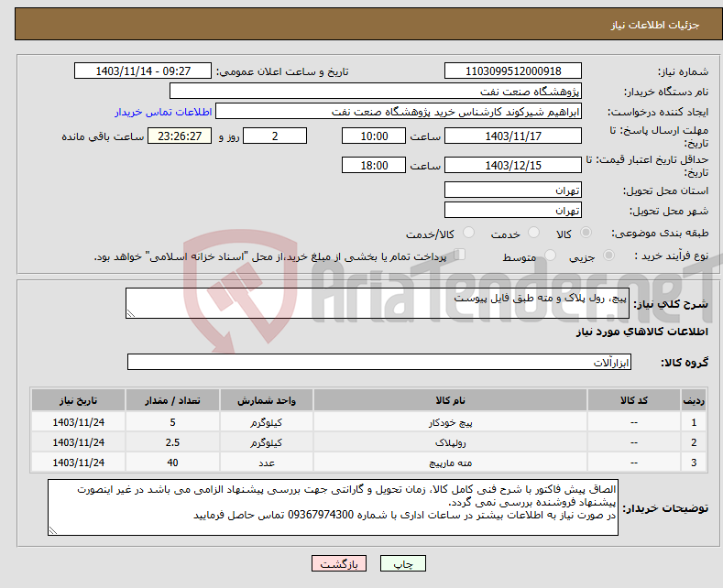
Task: Toggle the اسناد خزانه اسلامی payment checkbox
Action: tap(460, 255)
